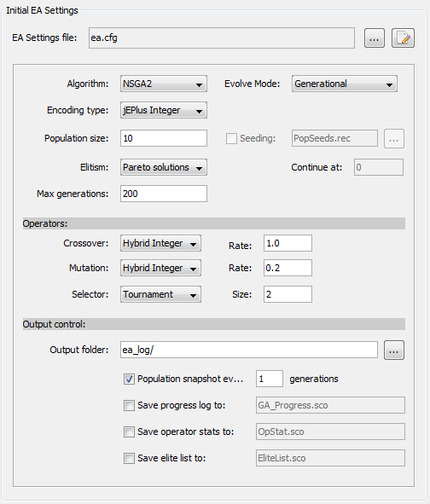
Task: Open the Mutation operator dropdown
Action: pos(160,268)
